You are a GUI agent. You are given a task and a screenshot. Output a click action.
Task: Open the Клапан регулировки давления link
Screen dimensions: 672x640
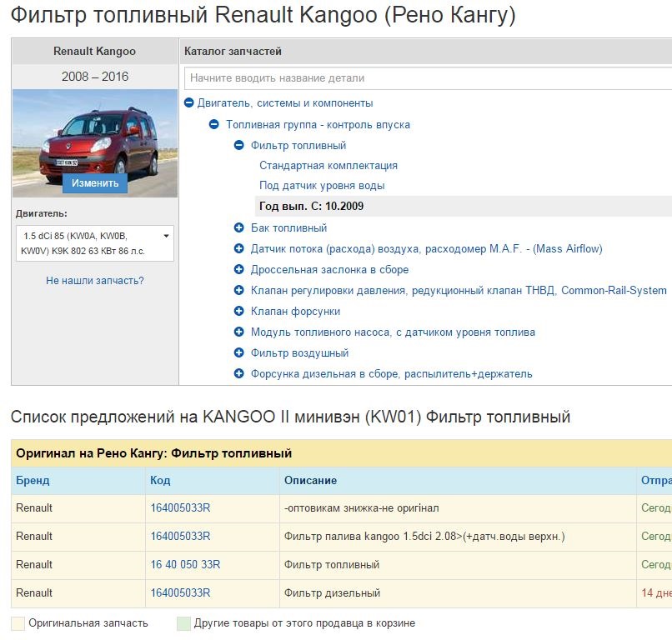point(459,291)
